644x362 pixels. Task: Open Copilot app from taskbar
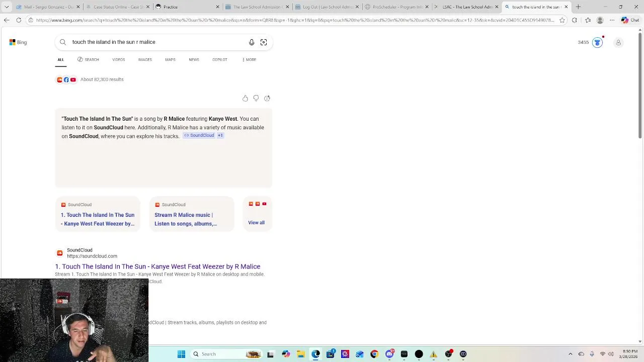(x=286, y=354)
